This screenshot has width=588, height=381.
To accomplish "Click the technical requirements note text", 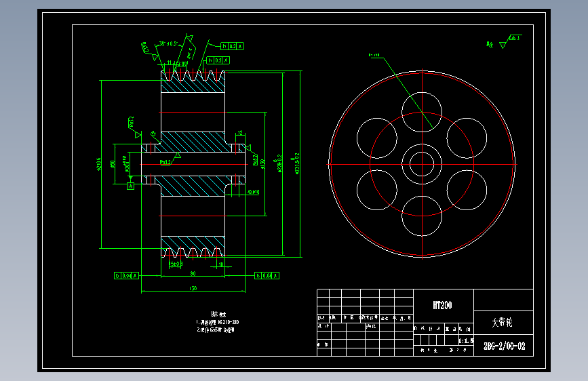I will 218,322.
